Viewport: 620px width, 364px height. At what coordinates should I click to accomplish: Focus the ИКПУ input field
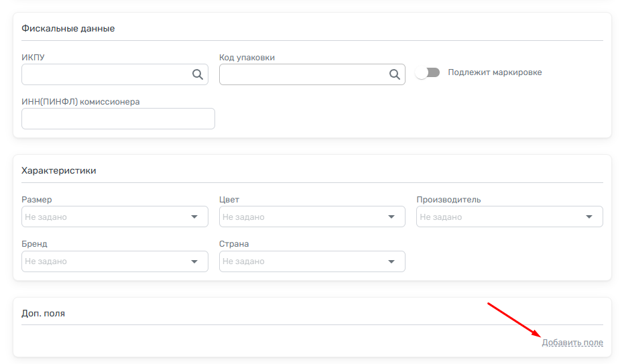click(104, 74)
